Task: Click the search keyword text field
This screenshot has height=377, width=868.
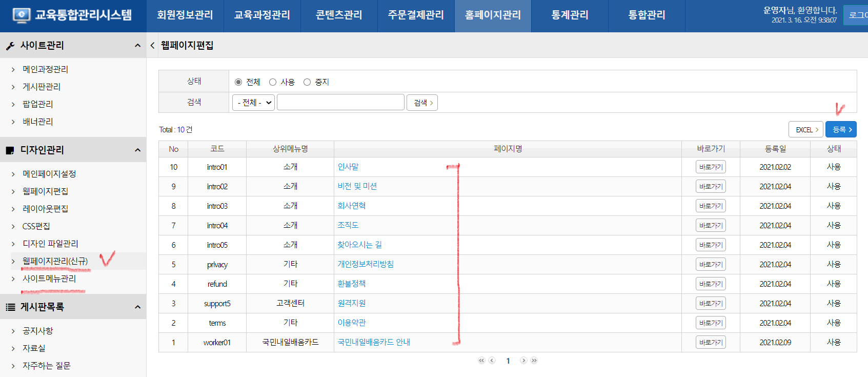Action: tap(340, 103)
